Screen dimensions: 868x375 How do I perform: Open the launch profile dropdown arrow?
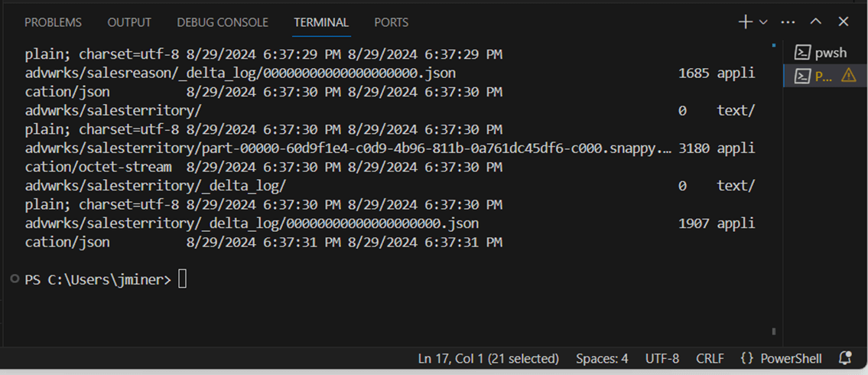(x=763, y=22)
